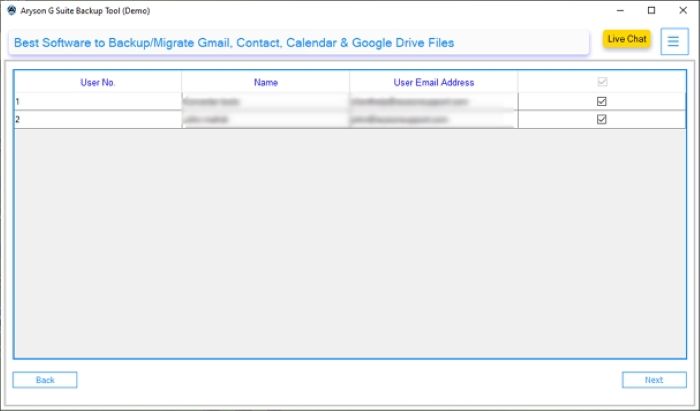Viewport: 700px width, 411px height.
Task: Click the Name column header
Action: coord(266,82)
